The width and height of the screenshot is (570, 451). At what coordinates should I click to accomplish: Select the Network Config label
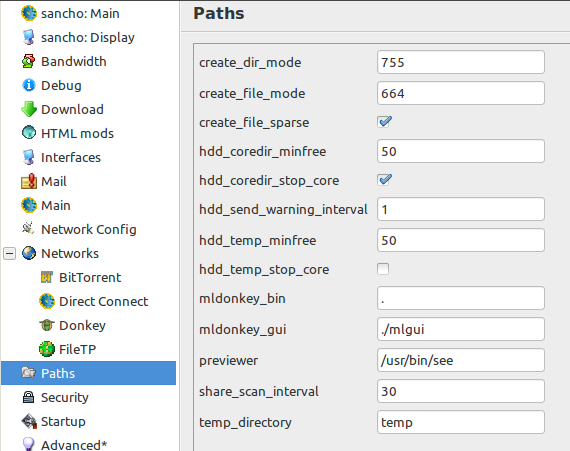pyautogui.click(x=89, y=230)
